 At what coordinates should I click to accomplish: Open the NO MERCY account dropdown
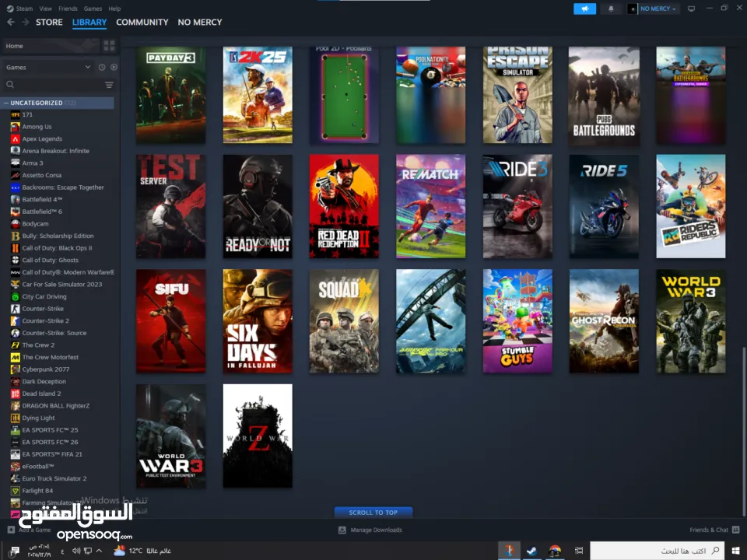click(x=654, y=9)
